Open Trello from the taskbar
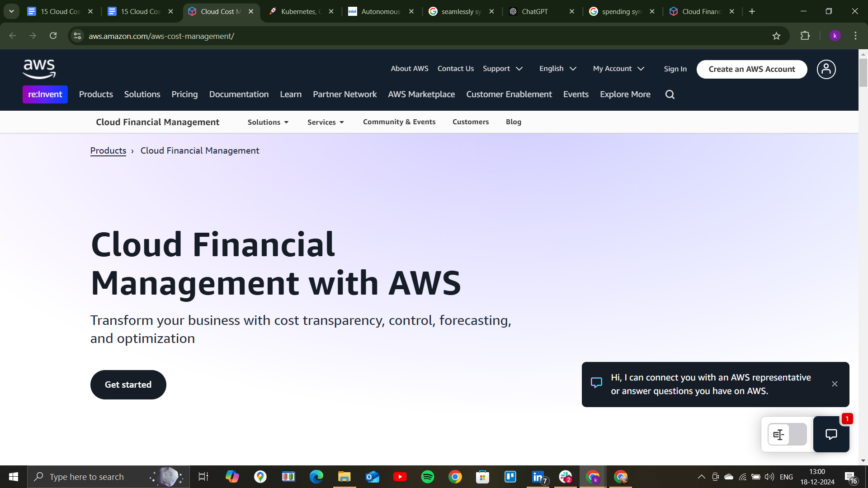868x488 pixels. 510,477
